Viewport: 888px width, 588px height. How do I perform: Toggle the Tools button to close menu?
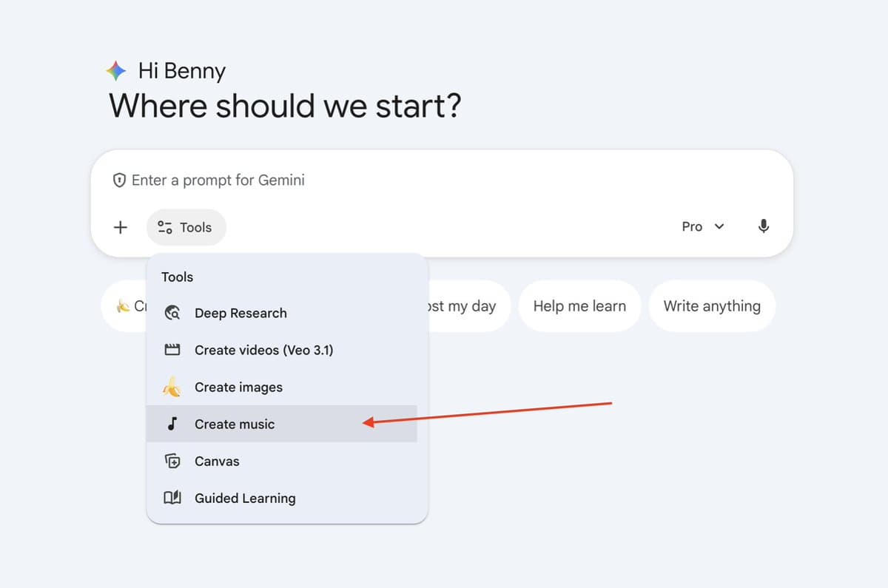point(186,227)
